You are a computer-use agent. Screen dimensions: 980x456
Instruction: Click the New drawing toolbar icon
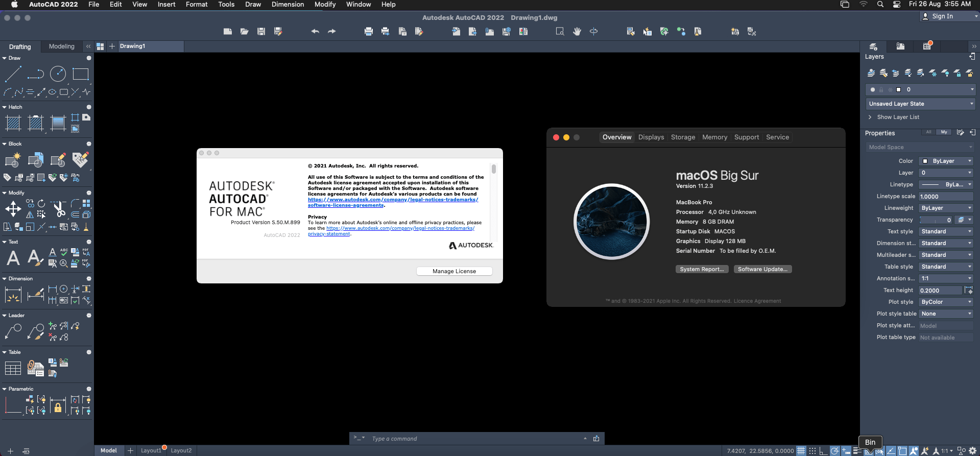228,32
